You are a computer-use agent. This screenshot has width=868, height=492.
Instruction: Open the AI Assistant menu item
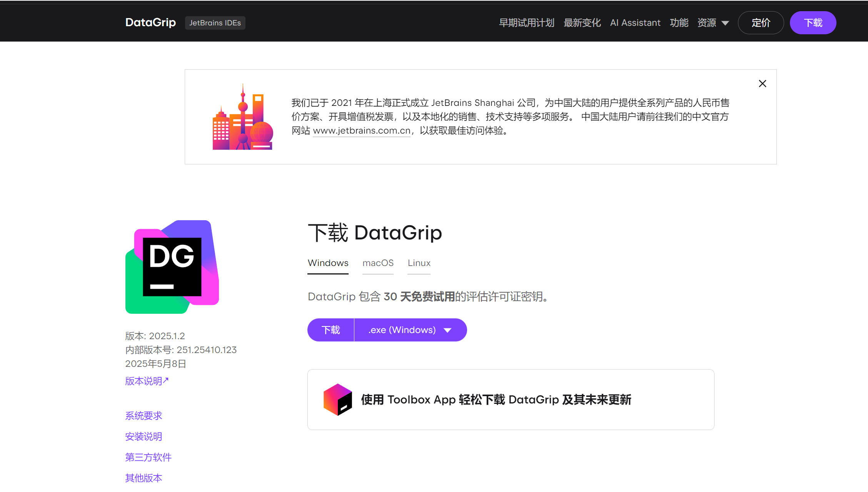(635, 23)
